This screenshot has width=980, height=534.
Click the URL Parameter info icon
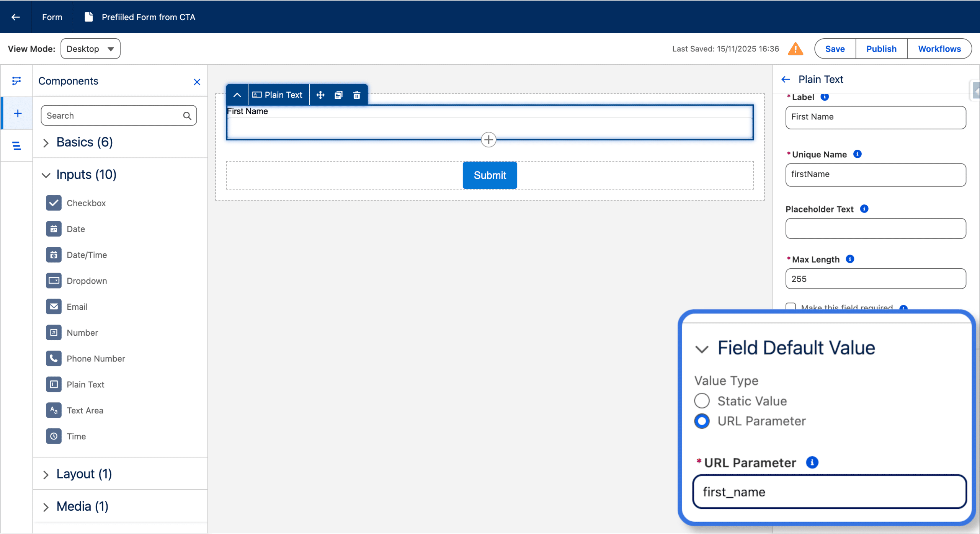point(812,462)
